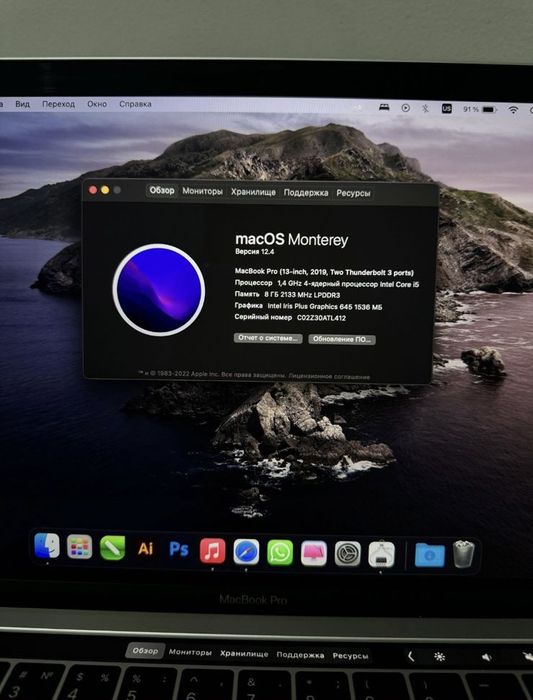Click the macOS Monterey title text
This screenshot has width=533, height=700.
(291, 240)
